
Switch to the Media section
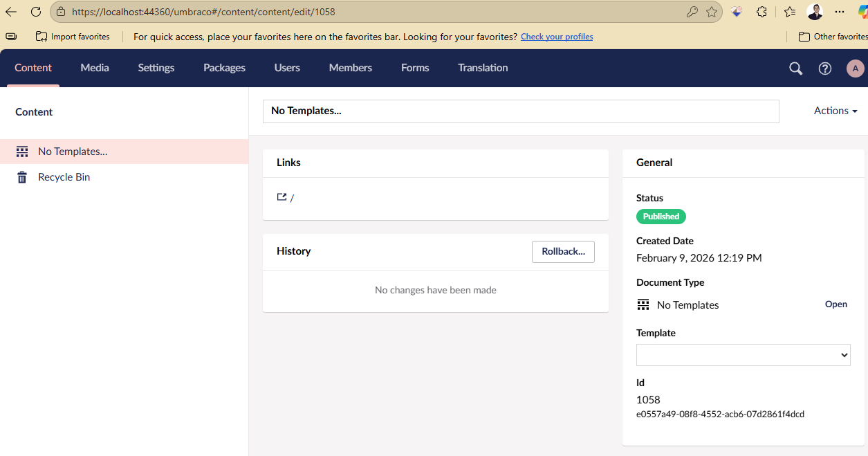coord(95,68)
